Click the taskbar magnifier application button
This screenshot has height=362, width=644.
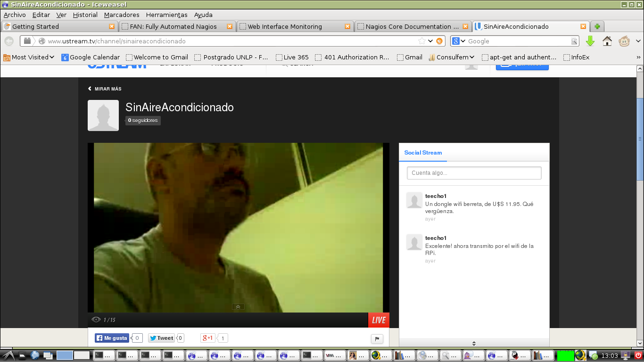450,355
